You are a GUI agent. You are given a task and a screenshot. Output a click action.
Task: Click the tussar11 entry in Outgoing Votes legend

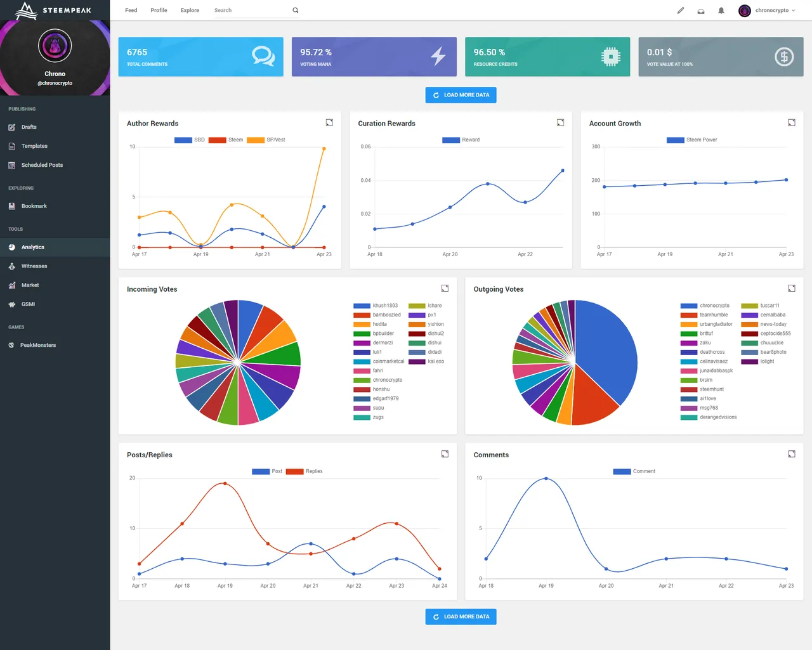pos(760,306)
